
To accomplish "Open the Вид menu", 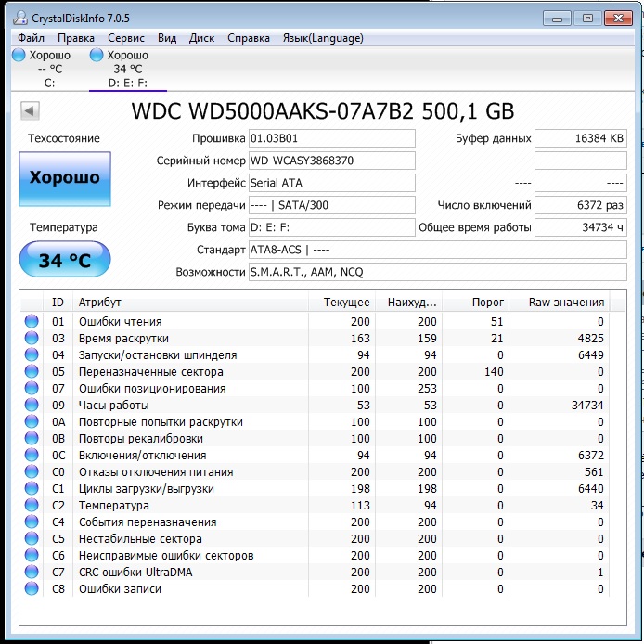I will tap(167, 38).
